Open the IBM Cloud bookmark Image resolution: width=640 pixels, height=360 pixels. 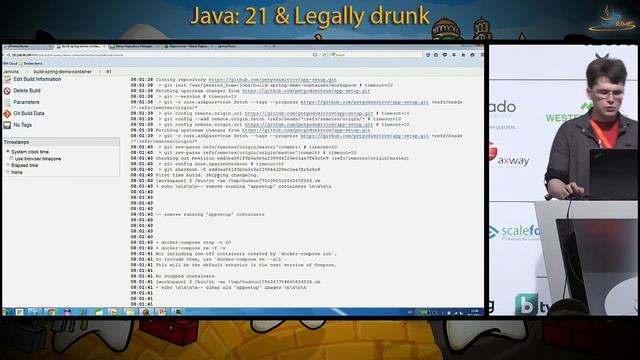click(10, 64)
